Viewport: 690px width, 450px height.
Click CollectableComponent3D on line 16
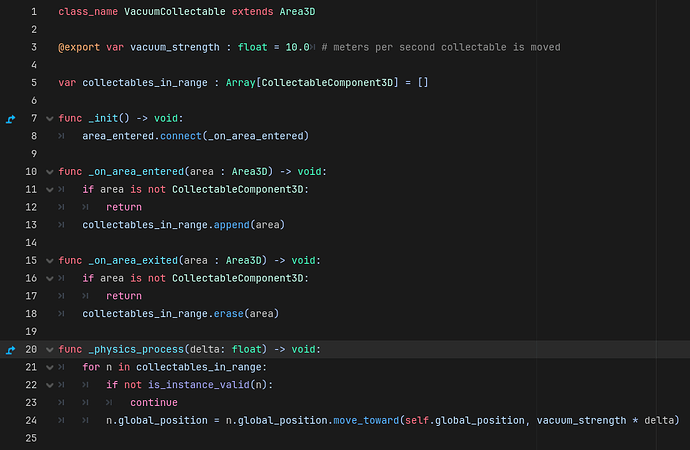click(238, 278)
